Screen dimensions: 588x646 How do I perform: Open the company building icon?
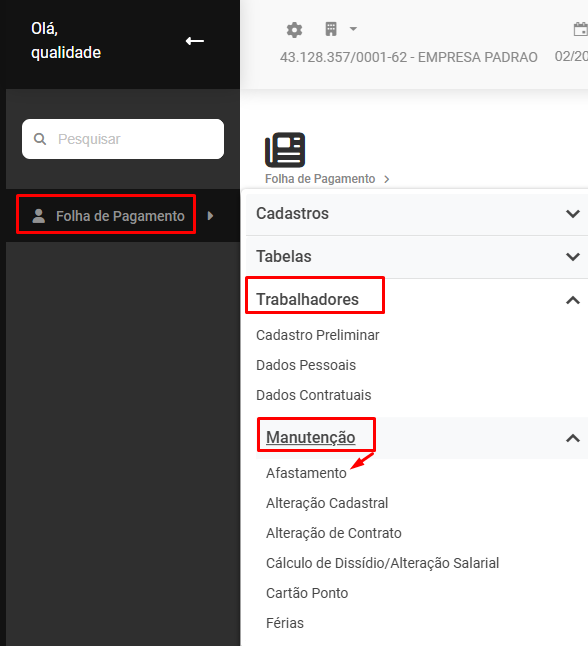tap(331, 29)
